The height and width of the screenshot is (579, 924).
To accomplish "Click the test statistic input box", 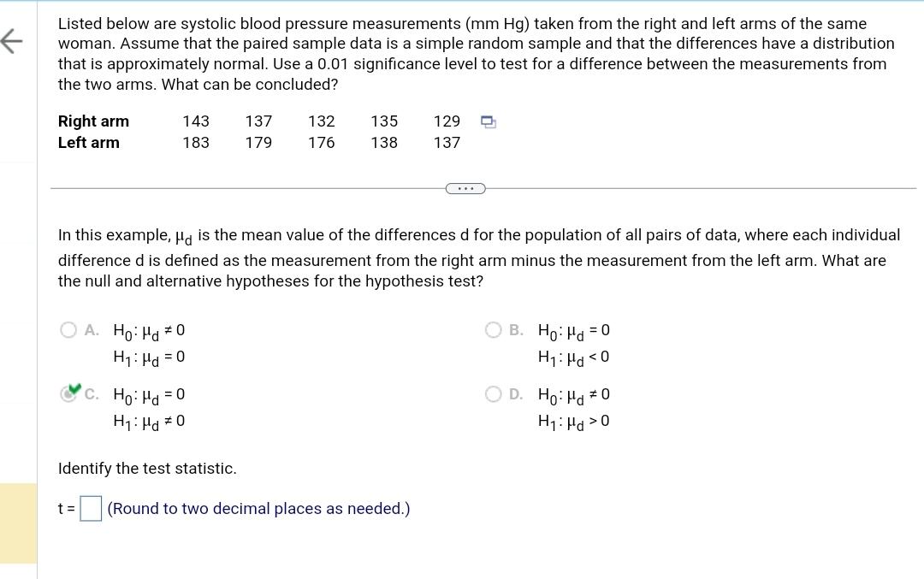I will pos(89,508).
